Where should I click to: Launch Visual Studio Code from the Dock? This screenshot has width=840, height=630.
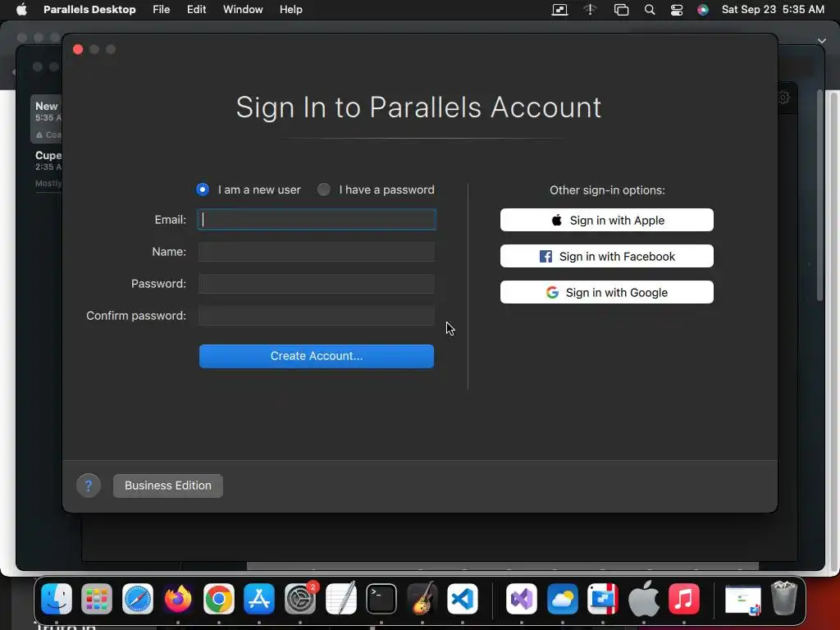click(x=463, y=598)
